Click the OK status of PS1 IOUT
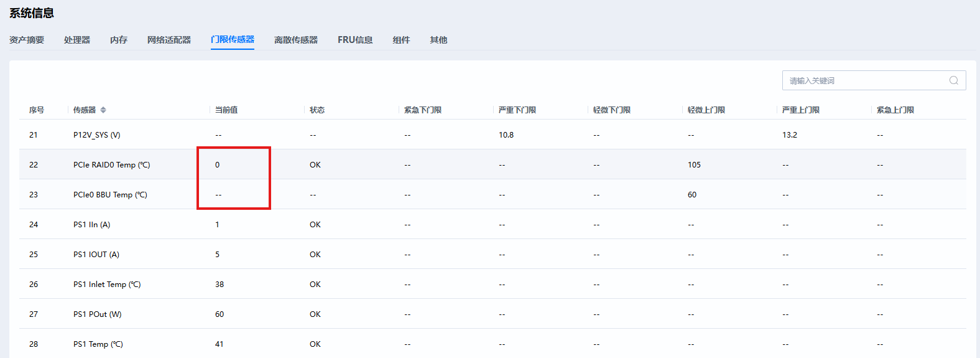This screenshot has height=358, width=980. [315, 254]
